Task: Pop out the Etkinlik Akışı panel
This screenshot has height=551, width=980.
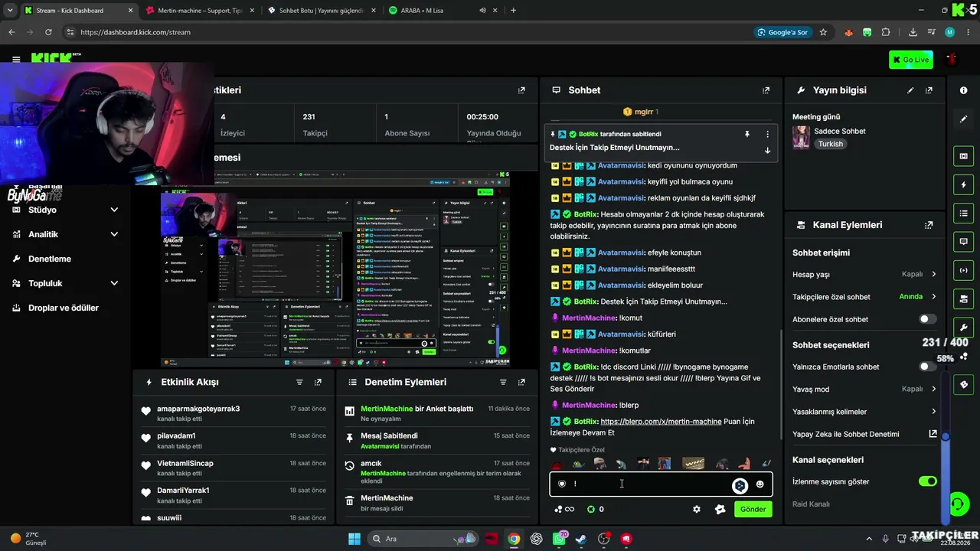Action: click(318, 382)
